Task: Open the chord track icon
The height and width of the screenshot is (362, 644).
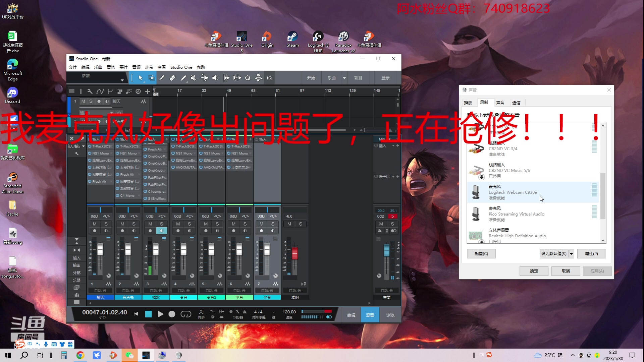Action: (x=129, y=91)
